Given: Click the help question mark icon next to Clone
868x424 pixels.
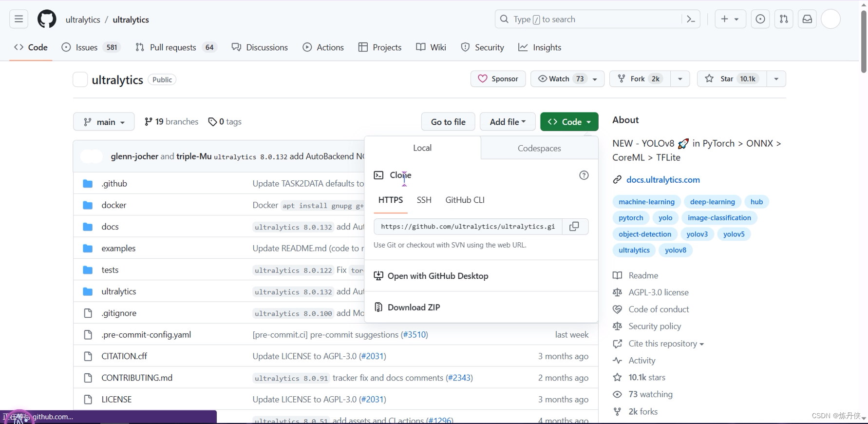Looking at the screenshot, I should point(584,175).
